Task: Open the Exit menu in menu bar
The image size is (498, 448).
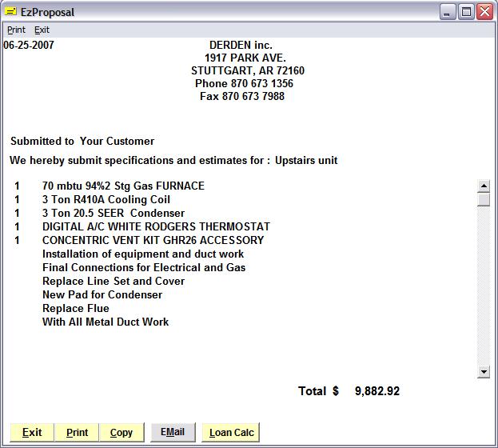Action: (x=42, y=30)
